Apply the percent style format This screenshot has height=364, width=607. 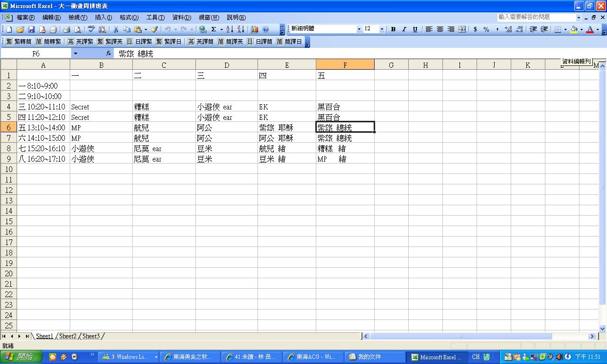pos(486,29)
